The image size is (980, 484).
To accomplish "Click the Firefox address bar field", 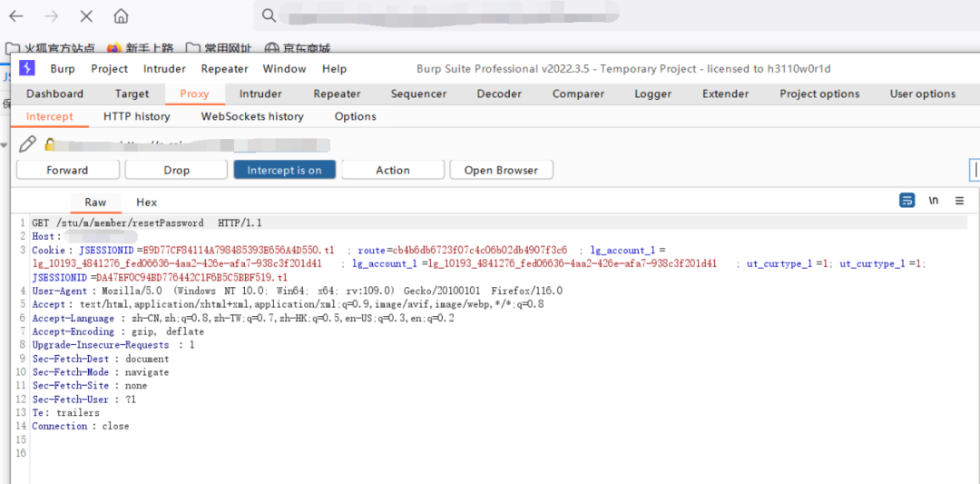I will [616, 15].
